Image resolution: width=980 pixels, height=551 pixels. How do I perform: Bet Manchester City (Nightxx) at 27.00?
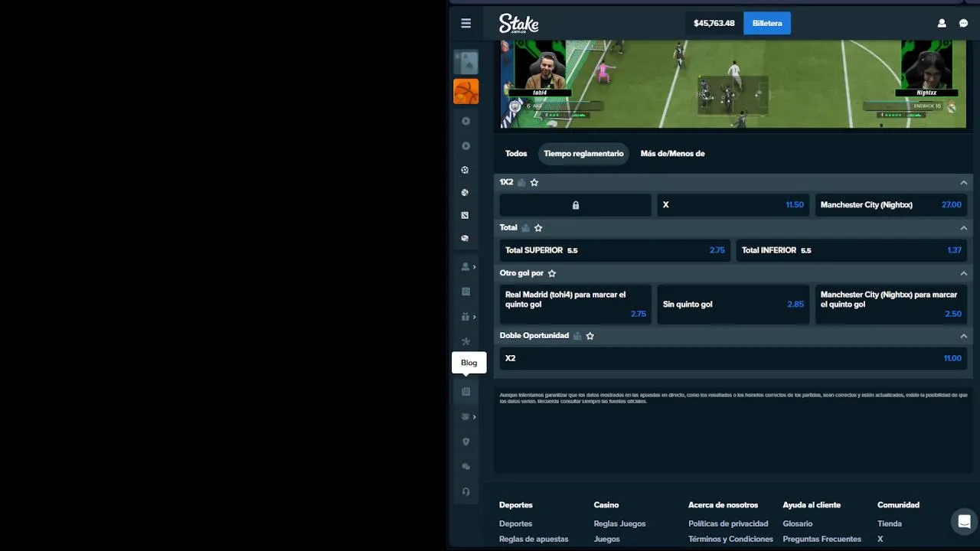[x=890, y=205]
